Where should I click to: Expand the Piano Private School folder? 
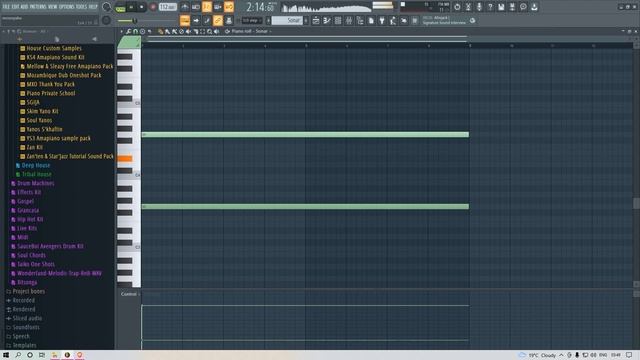[x=51, y=93]
